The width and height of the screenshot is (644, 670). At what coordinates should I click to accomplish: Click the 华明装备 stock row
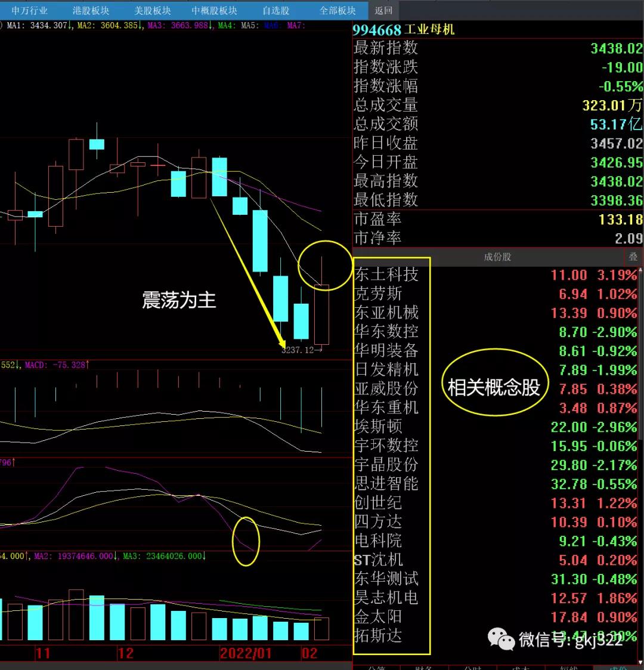[x=496, y=351]
